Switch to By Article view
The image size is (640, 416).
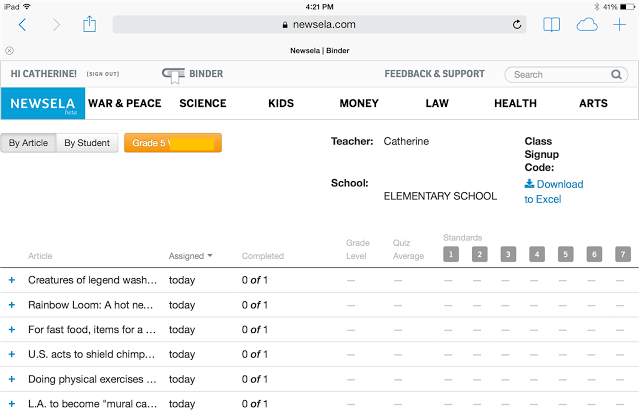point(28,143)
